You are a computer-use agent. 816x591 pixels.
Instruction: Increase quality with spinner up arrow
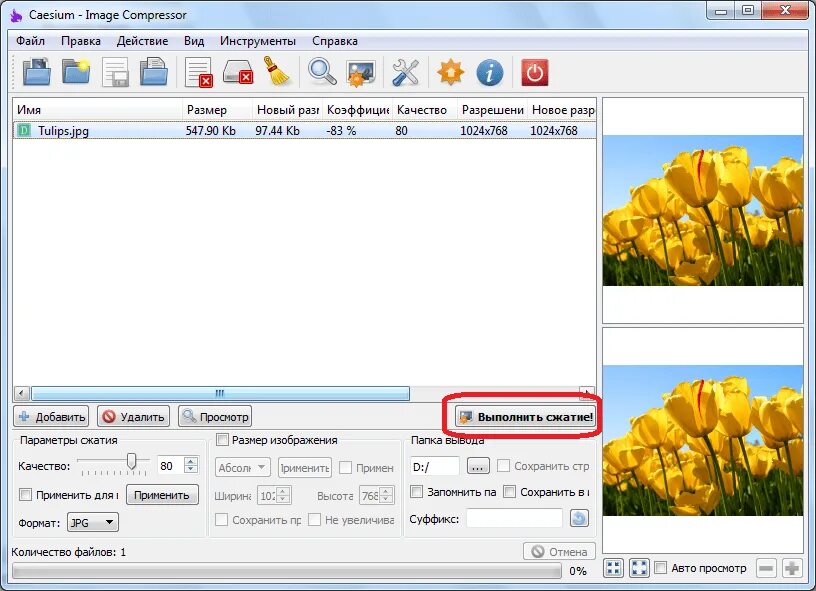coord(191,461)
